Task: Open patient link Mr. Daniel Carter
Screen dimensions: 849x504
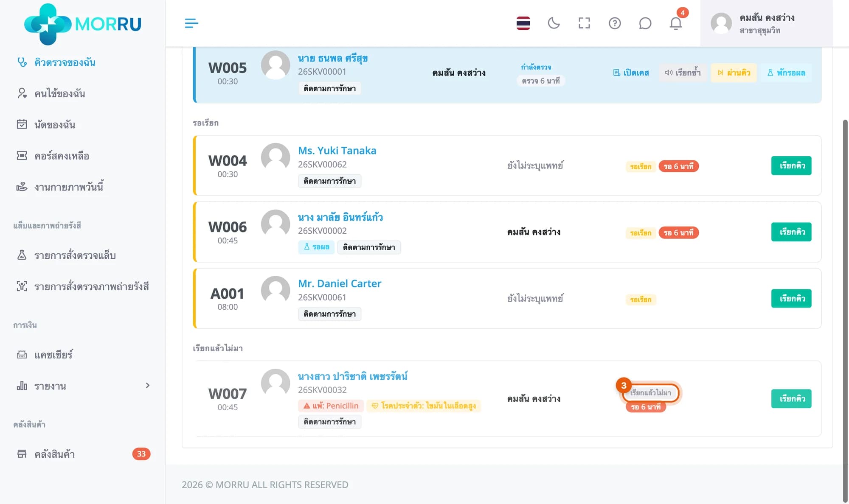Action: point(340,283)
